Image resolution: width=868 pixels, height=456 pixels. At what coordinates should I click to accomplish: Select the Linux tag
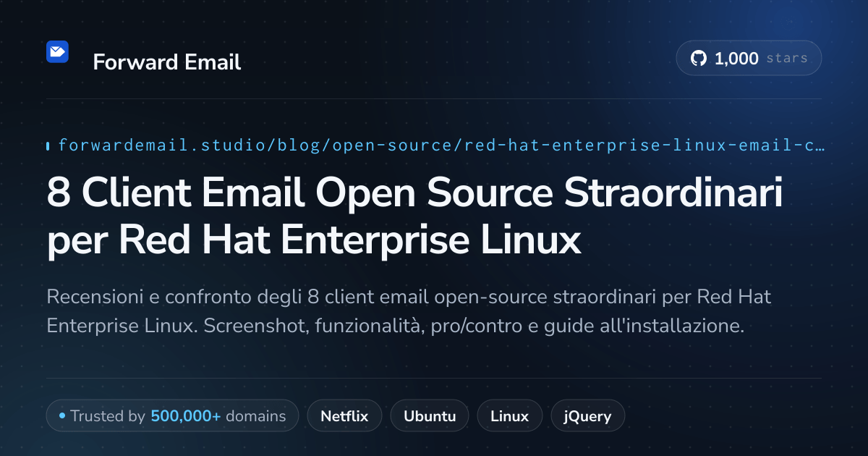coord(509,416)
